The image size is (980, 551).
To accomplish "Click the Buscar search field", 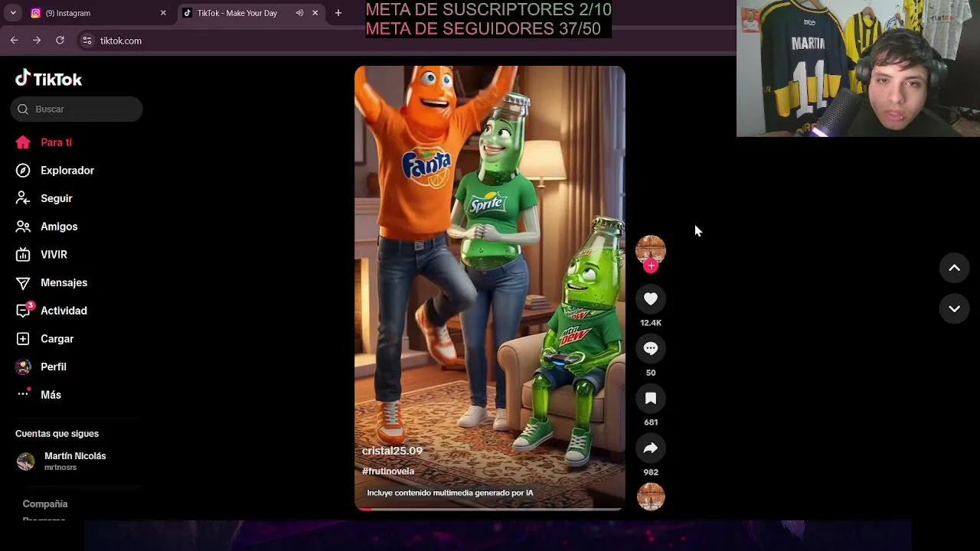I will coord(77,109).
